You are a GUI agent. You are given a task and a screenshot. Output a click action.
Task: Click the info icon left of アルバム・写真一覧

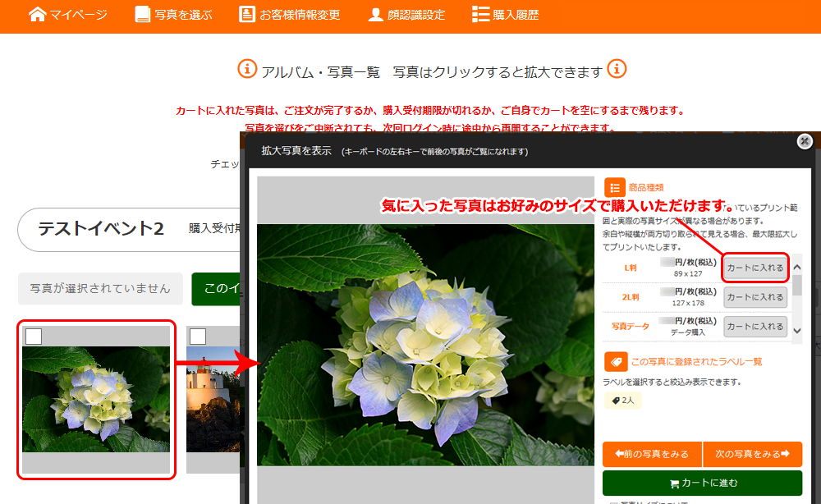pos(247,69)
